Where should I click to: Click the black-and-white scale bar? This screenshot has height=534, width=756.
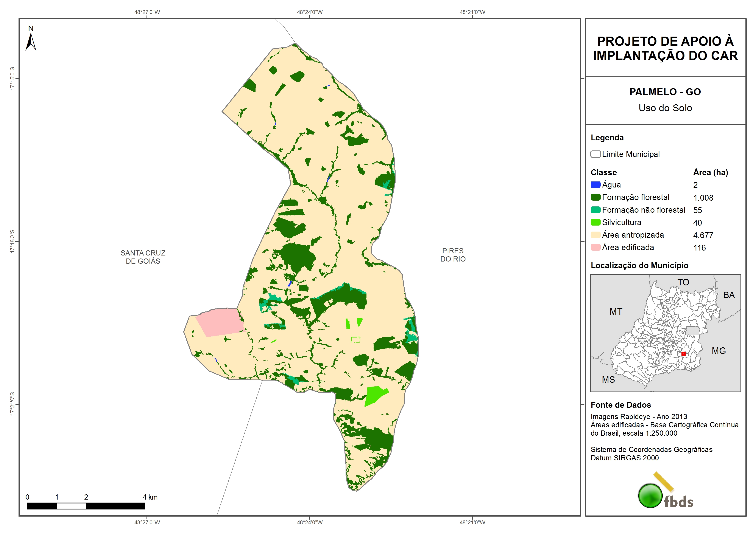86,506
